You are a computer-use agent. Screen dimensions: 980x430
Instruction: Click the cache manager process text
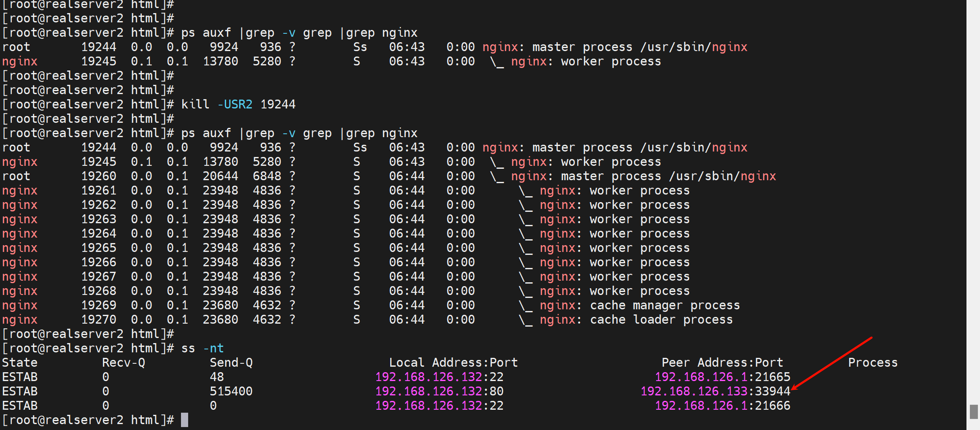point(664,305)
